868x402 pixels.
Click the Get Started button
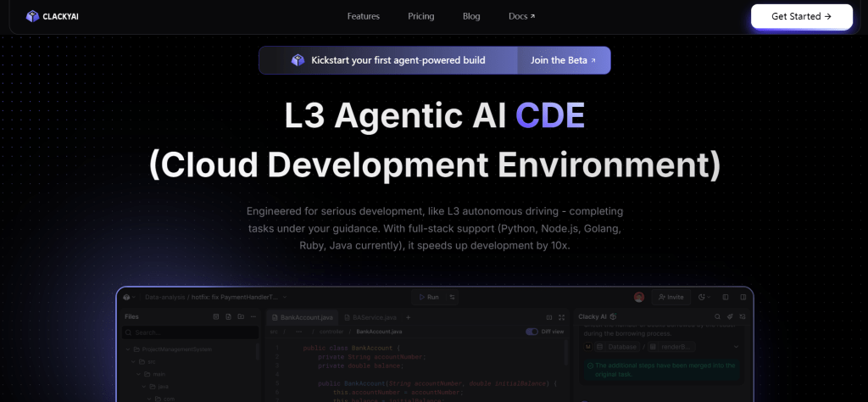tap(801, 17)
